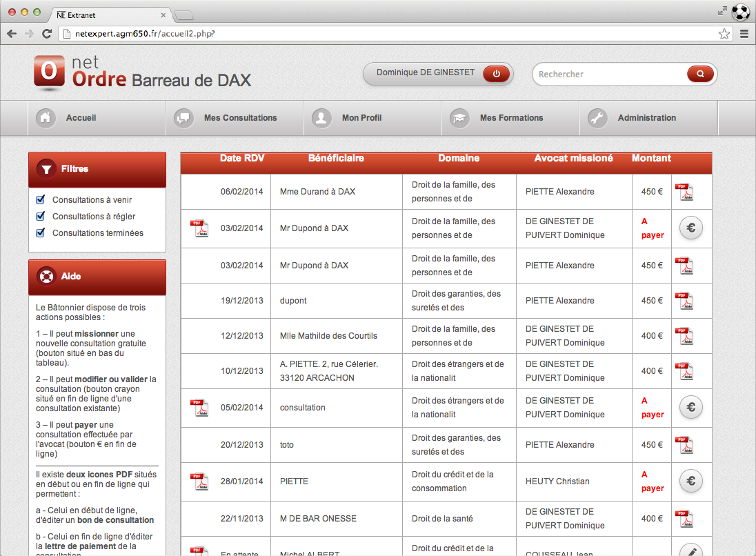Click into the Rechercher search field
This screenshot has width=756, height=556.
click(x=607, y=74)
